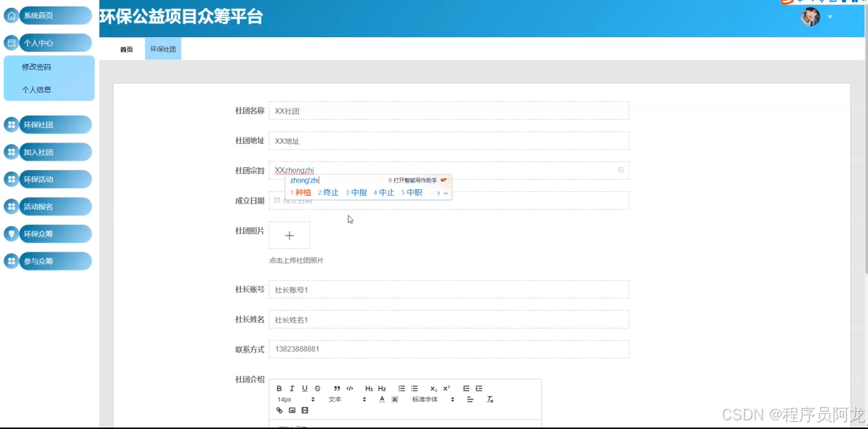Click the 环保活动 sidebar grid icon
This screenshot has height=429, width=868.
11,180
